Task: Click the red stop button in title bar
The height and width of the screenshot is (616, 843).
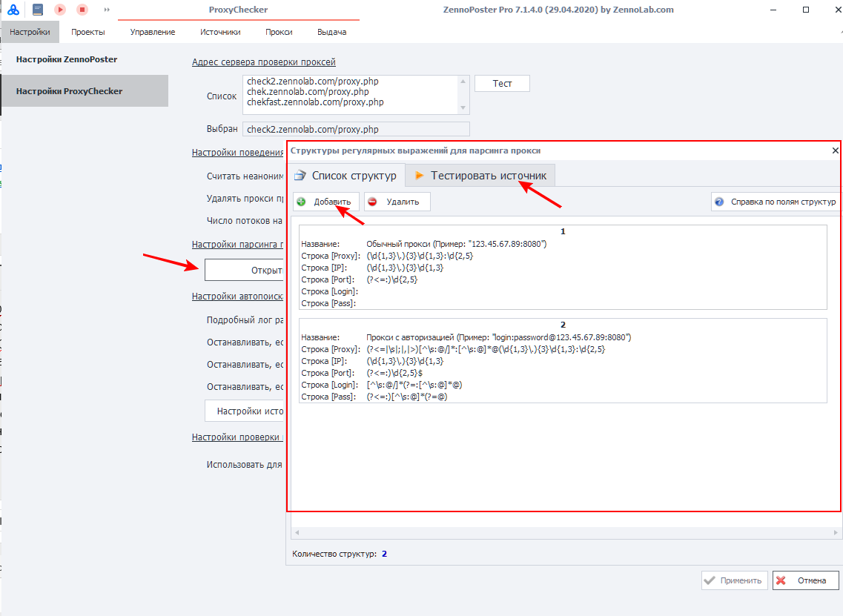Action: pyautogui.click(x=82, y=10)
